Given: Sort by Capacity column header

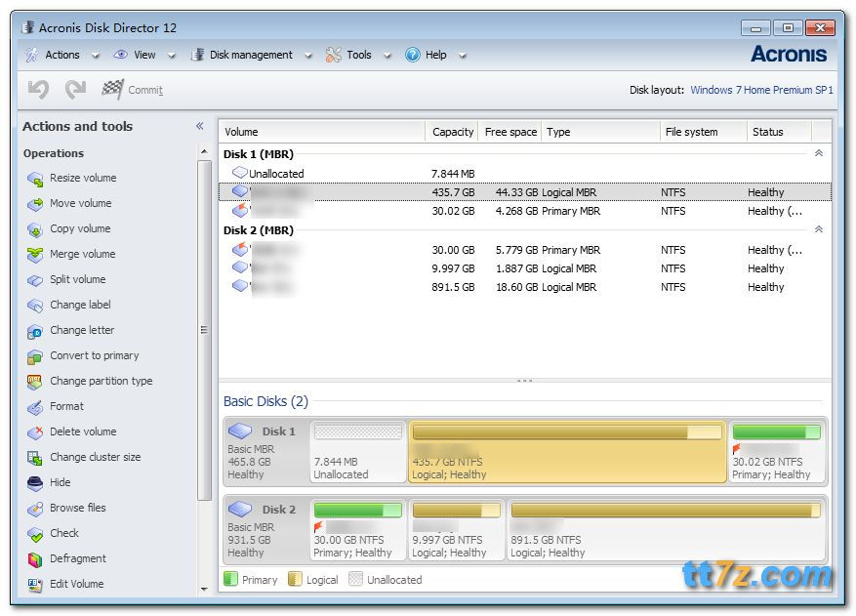Looking at the screenshot, I should pos(452,132).
